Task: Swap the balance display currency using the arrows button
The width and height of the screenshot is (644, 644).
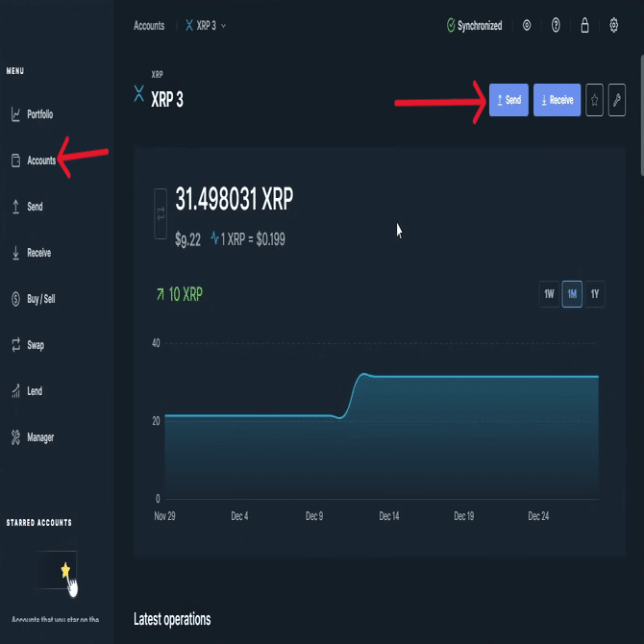Action: click(161, 213)
